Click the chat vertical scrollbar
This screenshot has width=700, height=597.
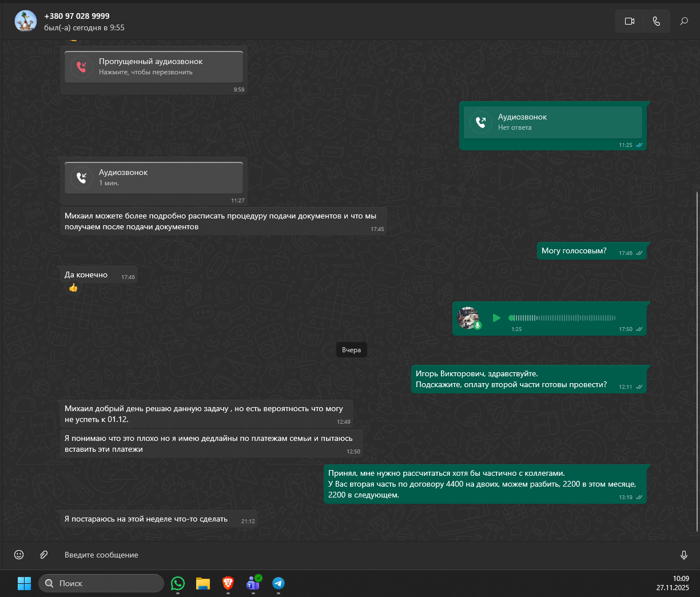coord(697,361)
